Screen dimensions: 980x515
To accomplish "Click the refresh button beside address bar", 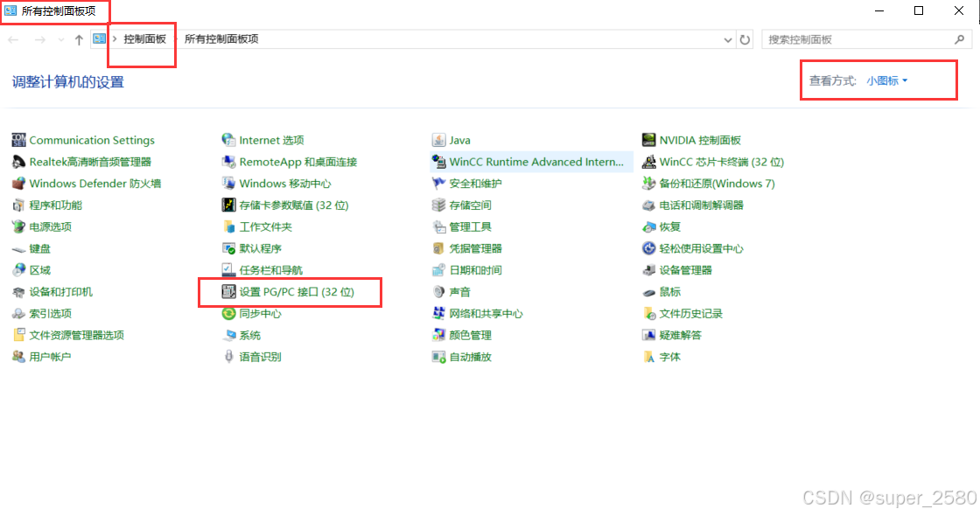I will coord(745,40).
